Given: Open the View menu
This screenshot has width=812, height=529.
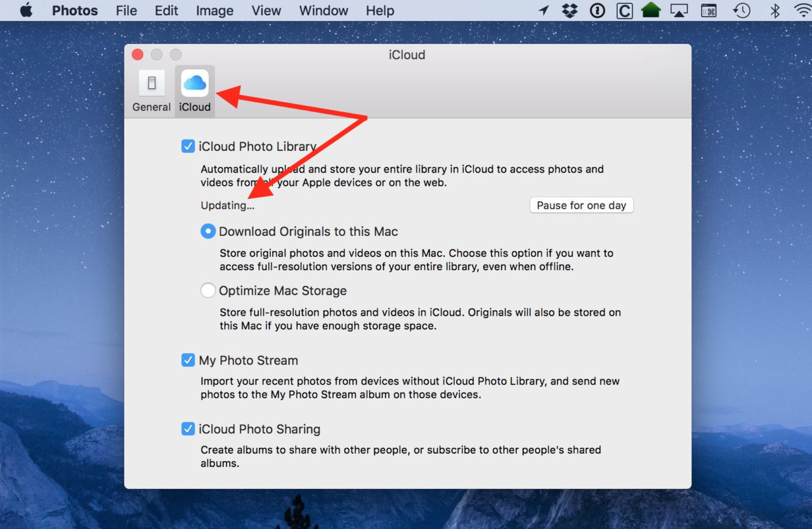Looking at the screenshot, I should (x=266, y=11).
